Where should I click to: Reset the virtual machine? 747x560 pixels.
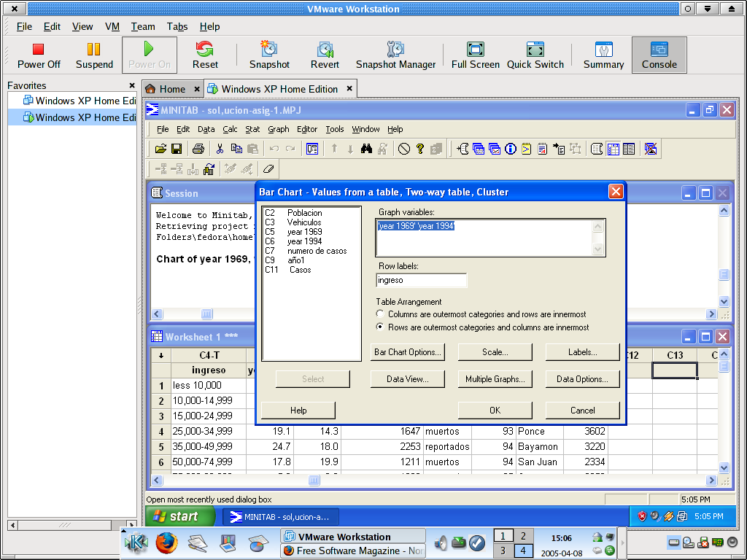pyautogui.click(x=205, y=55)
